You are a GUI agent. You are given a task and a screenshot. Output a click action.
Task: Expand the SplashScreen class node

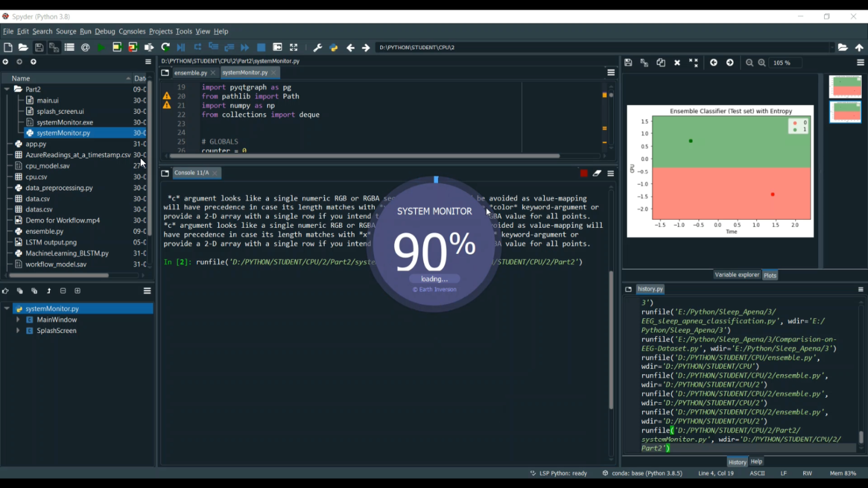[18, 331]
